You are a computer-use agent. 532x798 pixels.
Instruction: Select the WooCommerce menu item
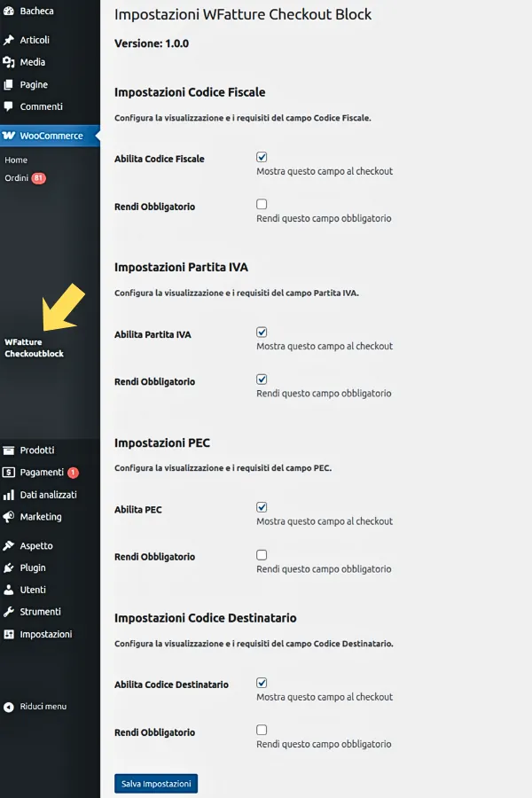point(50,136)
